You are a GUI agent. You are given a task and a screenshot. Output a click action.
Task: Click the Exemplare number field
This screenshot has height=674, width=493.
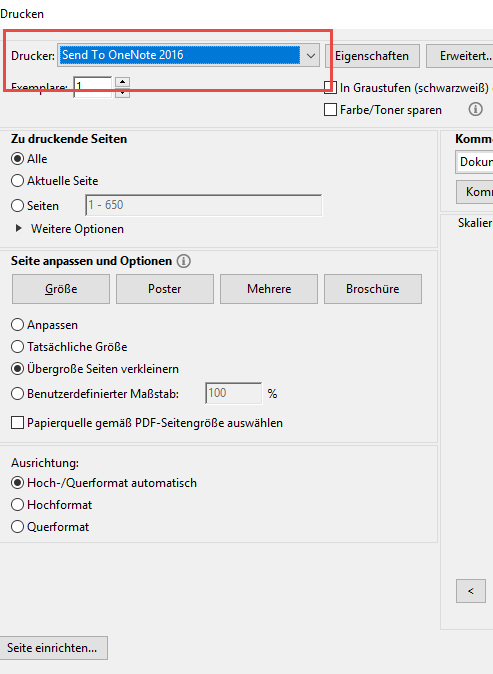click(x=93, y=87)
